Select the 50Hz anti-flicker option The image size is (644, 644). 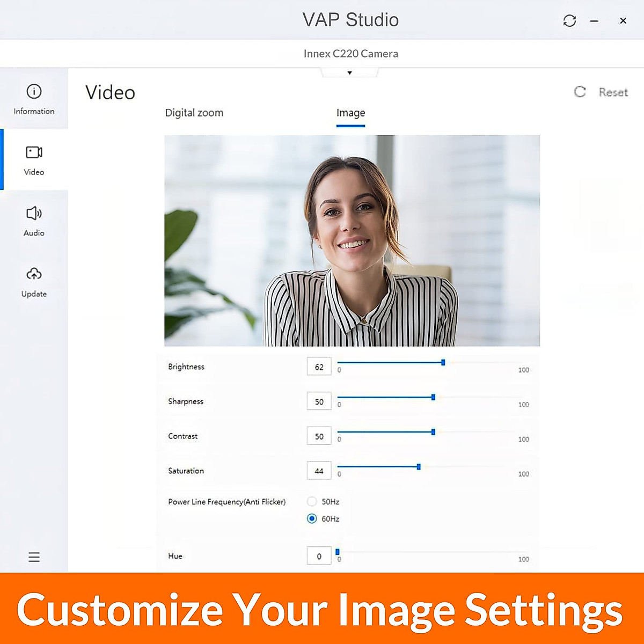tap(312, 502)
